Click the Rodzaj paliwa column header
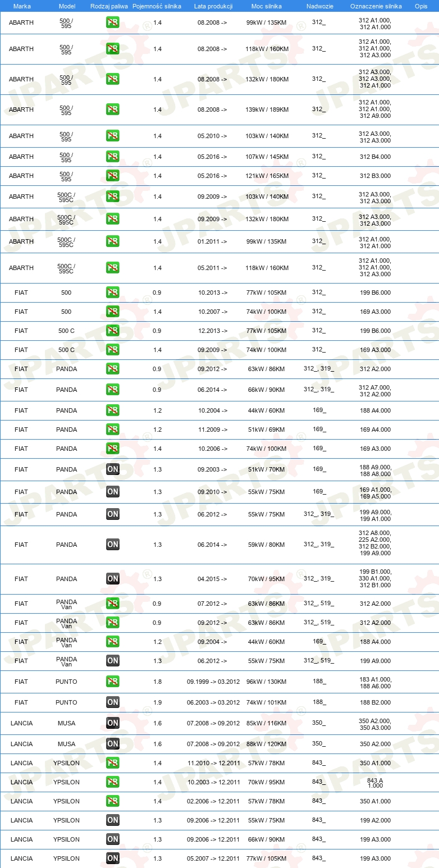The image size is (439, 868). [109, 6]
